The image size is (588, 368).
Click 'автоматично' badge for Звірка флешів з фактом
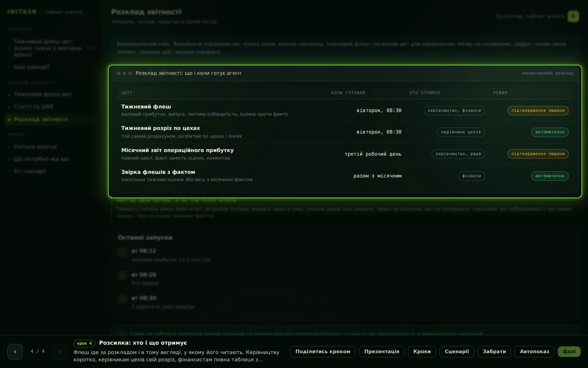click(550, 176)
